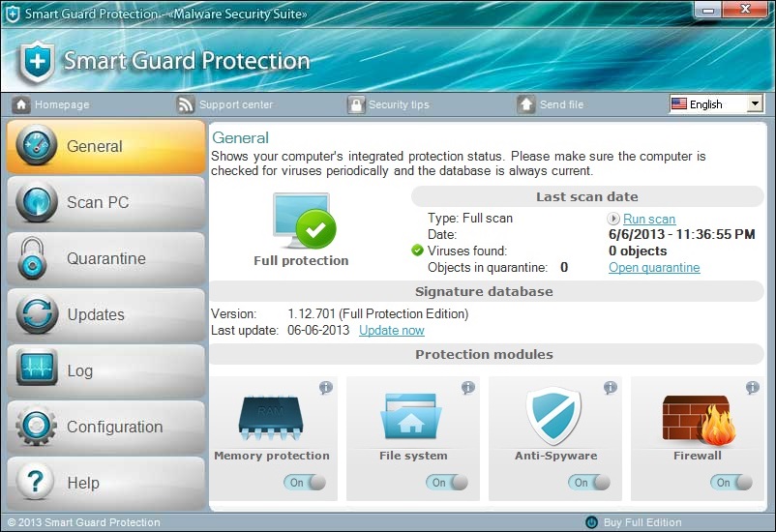The image size is (776, 532).
Task: Open info bubble for File system
Action: point(467,388)
